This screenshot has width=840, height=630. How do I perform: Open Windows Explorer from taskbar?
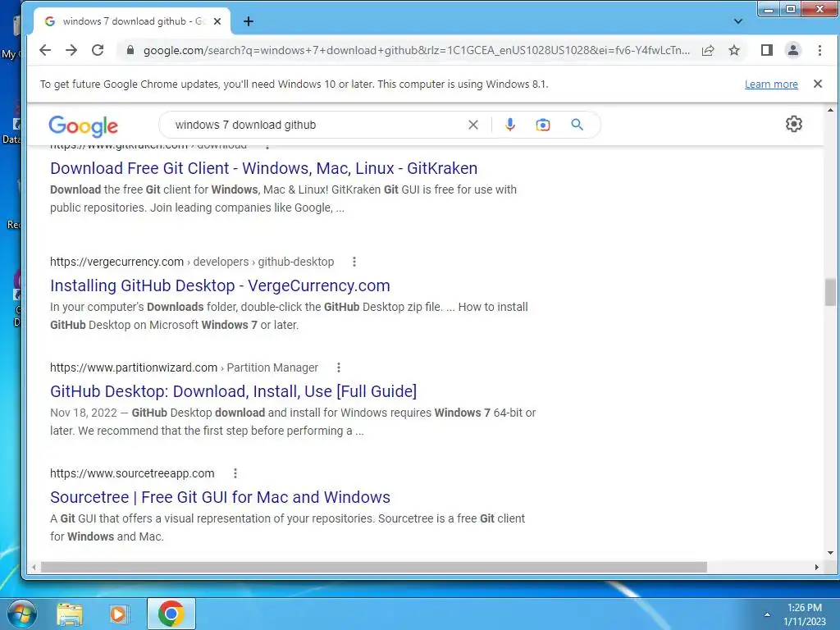[x=70, y=614]
